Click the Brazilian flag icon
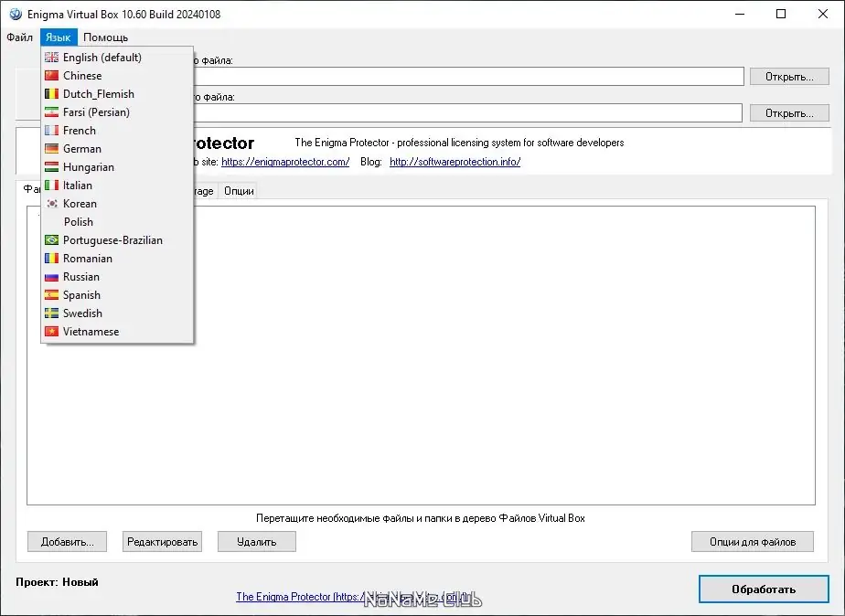This screenshot has width=845, height=616. pos(52,240)
